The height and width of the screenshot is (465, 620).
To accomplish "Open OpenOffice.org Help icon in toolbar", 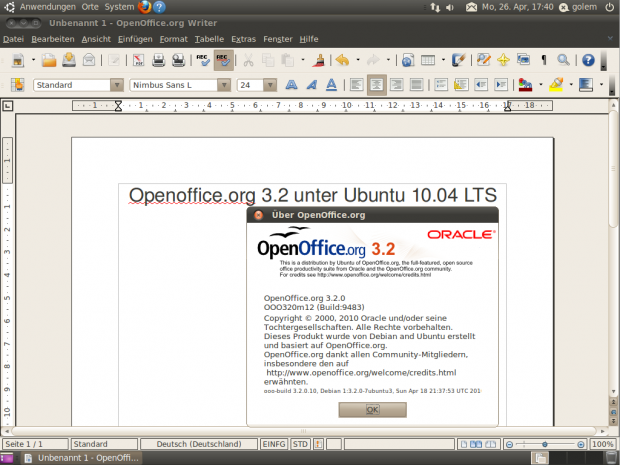I will point(588,60).
